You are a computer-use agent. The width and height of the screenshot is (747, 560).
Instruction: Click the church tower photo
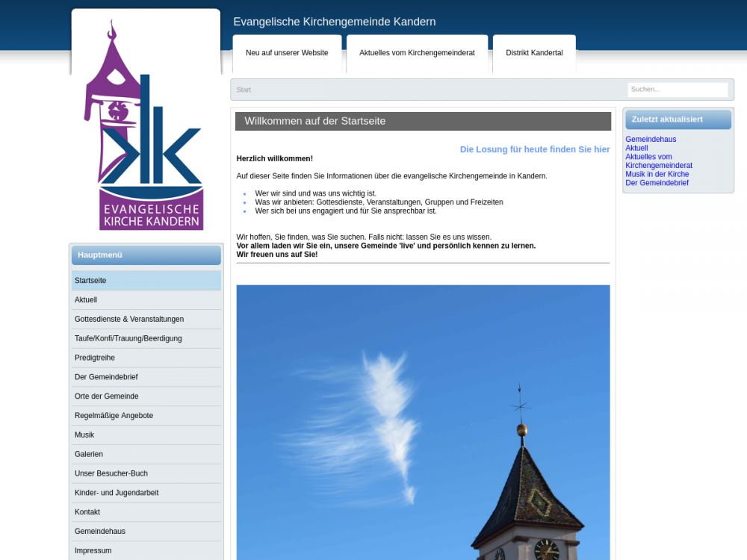pos(423,422)
